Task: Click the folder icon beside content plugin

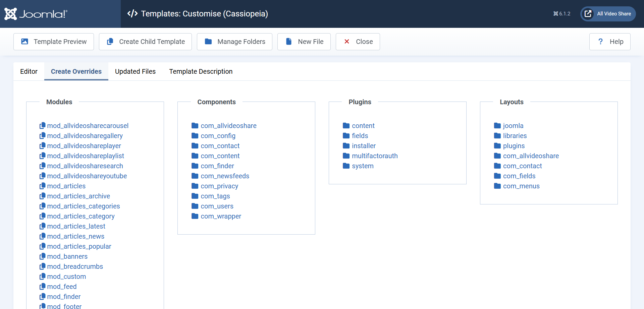Action: pos(346,126)
